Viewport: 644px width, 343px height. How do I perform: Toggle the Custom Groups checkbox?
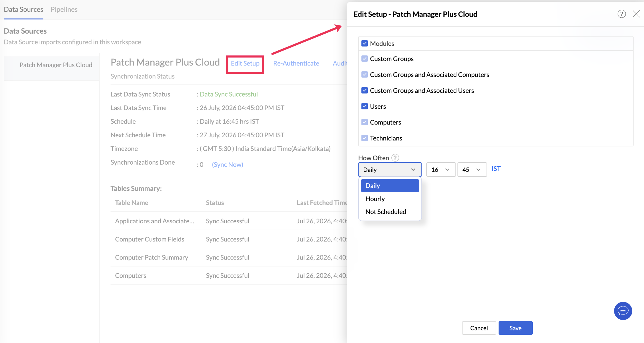tap(364, 59)
